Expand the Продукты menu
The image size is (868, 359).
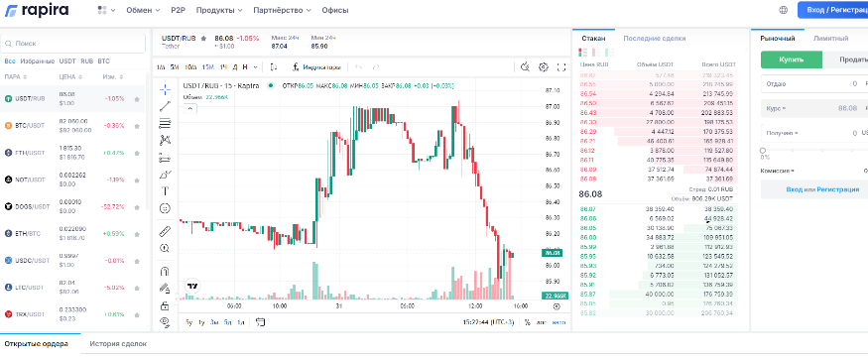click(219, 10)
